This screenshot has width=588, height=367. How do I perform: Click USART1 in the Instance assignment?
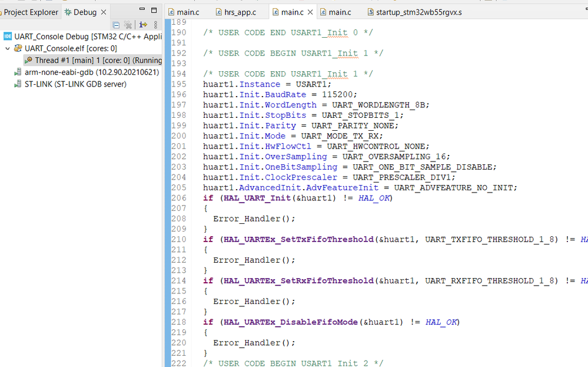[311, 84]
